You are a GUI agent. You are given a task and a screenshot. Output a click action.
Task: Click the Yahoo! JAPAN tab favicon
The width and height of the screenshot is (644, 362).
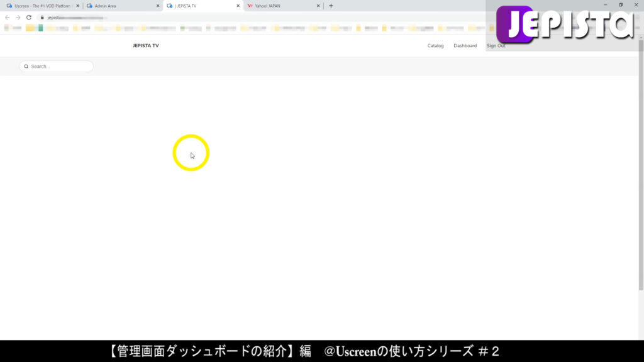(x=250, y=6)
